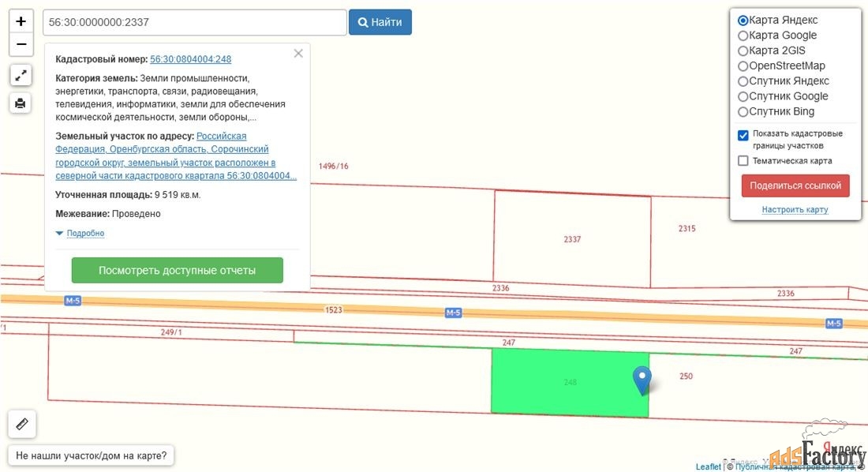Select Карта Google radio option
This screenshot has height=472, width=868.
[743, 36]
